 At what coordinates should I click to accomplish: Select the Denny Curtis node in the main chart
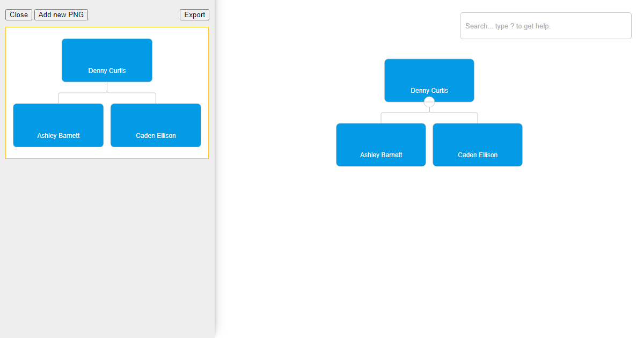(x=429, y=80)
